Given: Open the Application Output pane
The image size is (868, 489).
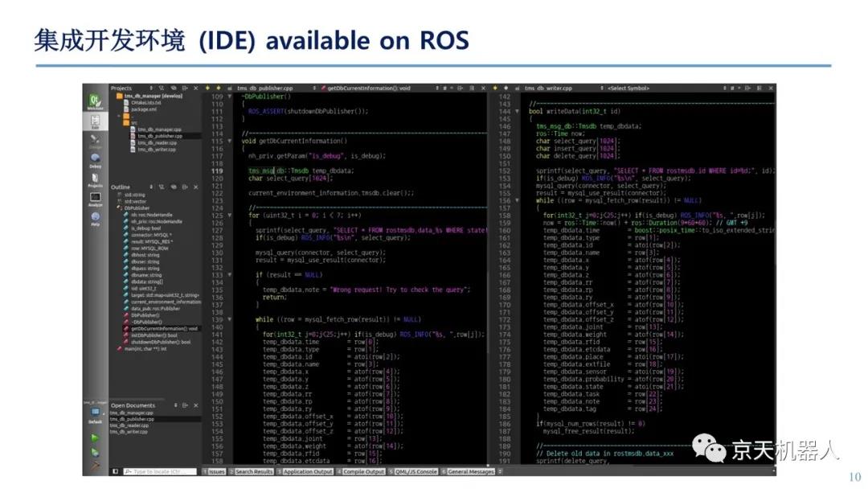Looking at the screenshot, I should (305, 471).
